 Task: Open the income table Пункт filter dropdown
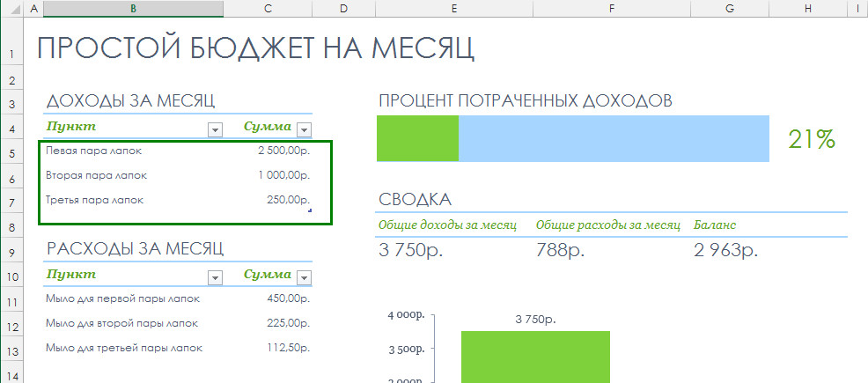coord(215,130)
